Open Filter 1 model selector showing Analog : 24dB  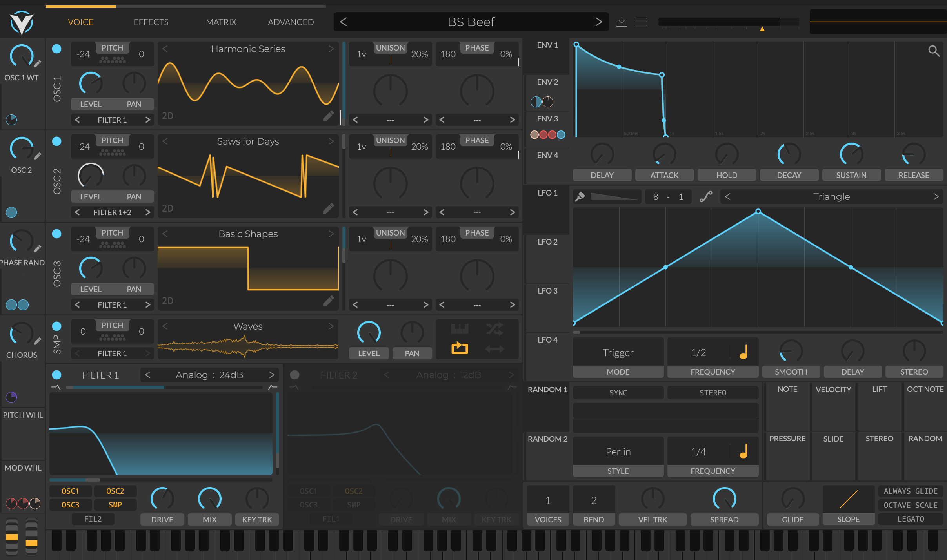pyautogui.click(x=209, y=375)
